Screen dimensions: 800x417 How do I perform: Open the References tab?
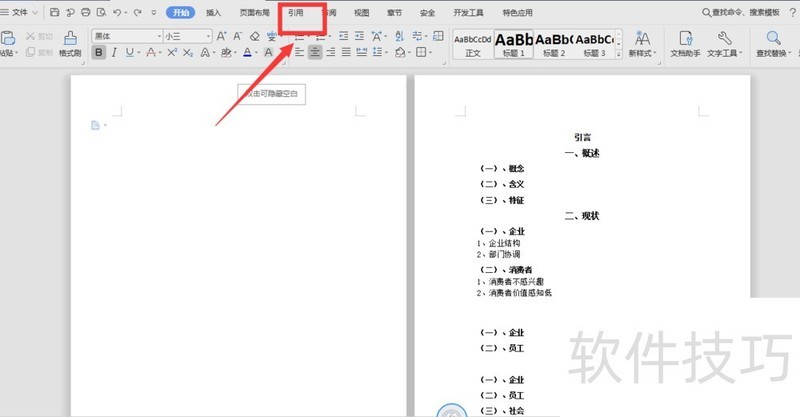[295, 13]
